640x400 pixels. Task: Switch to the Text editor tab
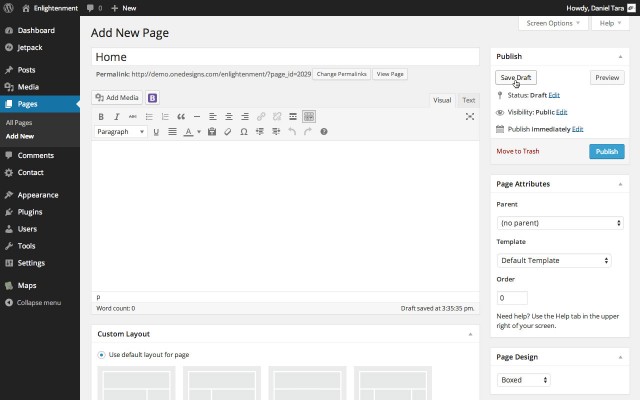pyautogui.click(x=468, y=100)
